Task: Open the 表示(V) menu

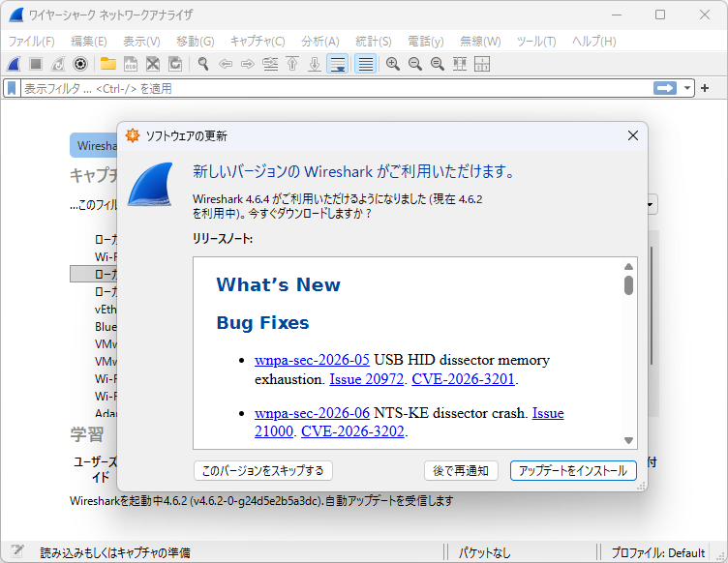Action: pyautogui.click(x=141, y=42)
